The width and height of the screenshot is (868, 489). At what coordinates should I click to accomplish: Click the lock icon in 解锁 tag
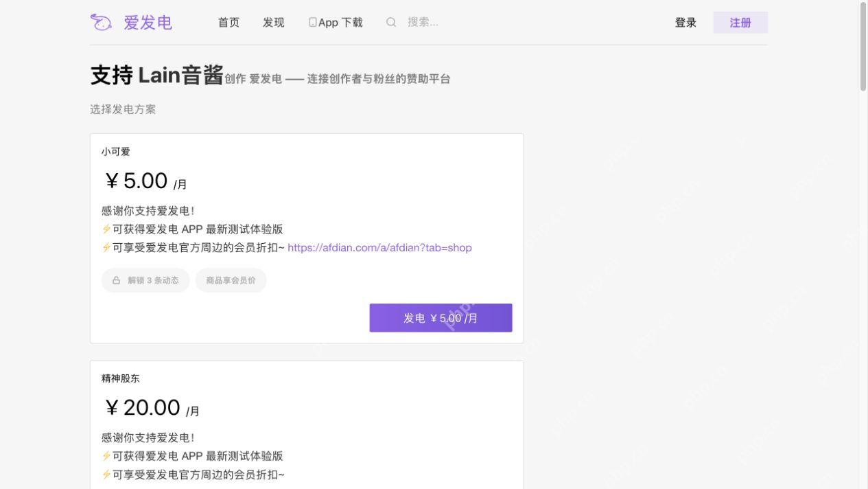[116, 280]
